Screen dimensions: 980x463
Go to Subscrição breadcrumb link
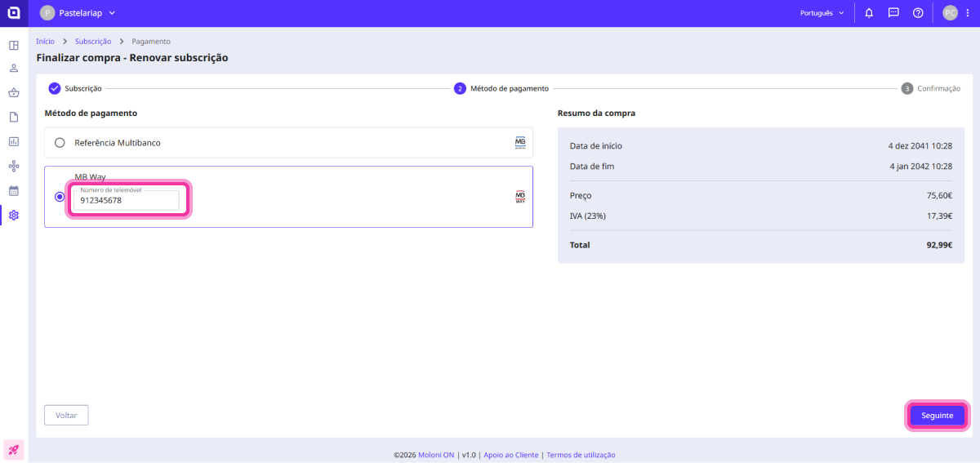(92, 41)
